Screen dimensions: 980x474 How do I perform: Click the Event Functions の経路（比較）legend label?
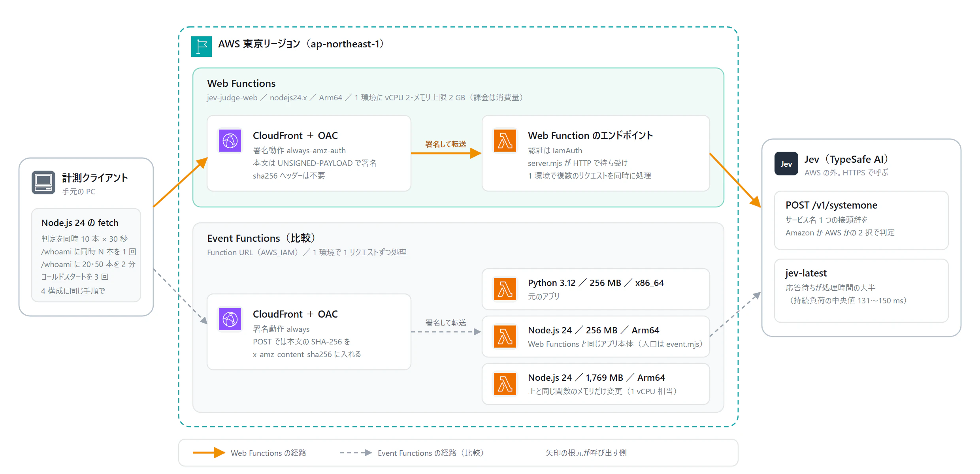[430, 453]
